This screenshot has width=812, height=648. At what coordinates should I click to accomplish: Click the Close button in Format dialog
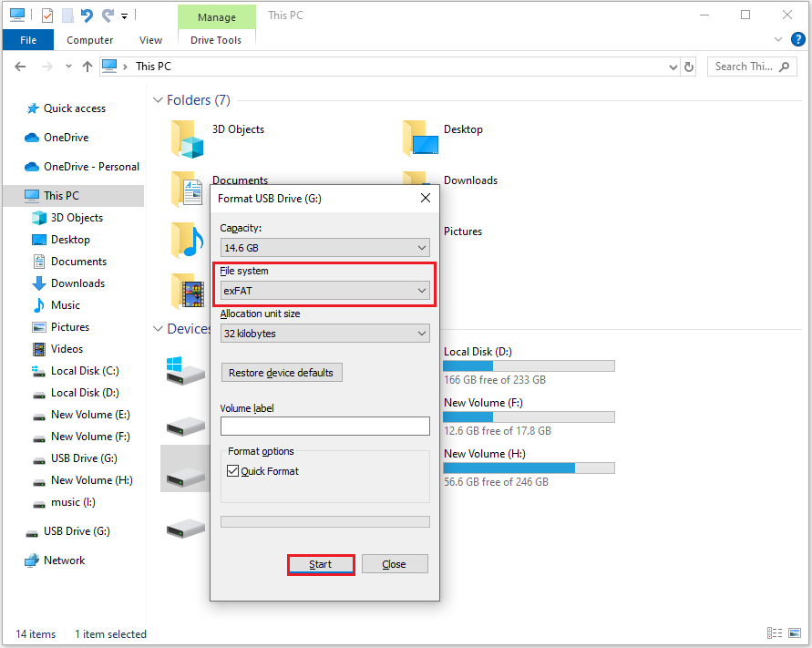(395, 564)
